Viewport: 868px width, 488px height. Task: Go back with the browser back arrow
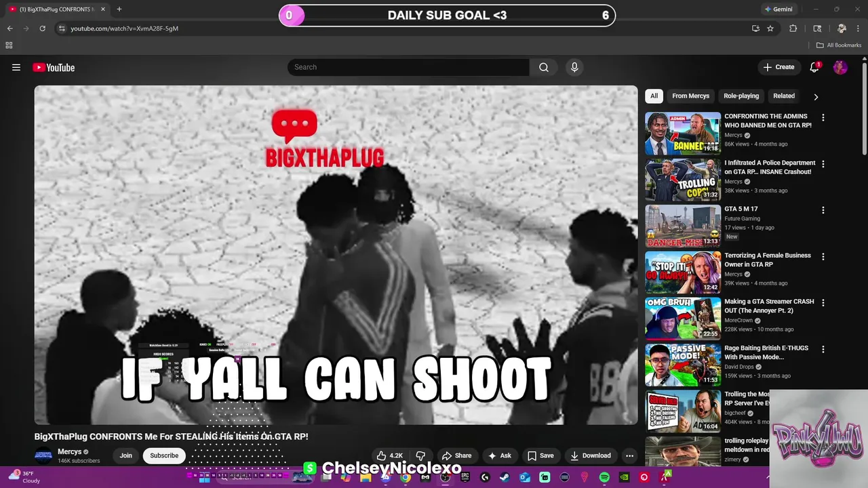(x=9, y=28)
